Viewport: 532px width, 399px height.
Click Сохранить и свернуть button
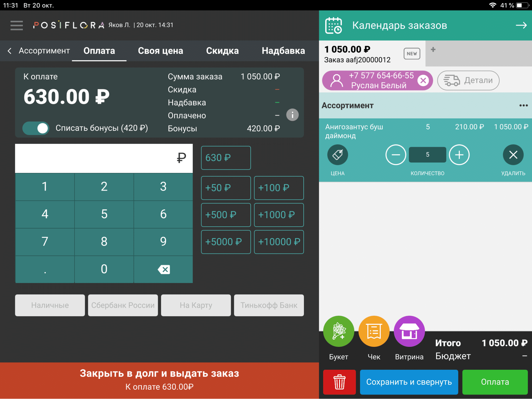pos(409,382)
